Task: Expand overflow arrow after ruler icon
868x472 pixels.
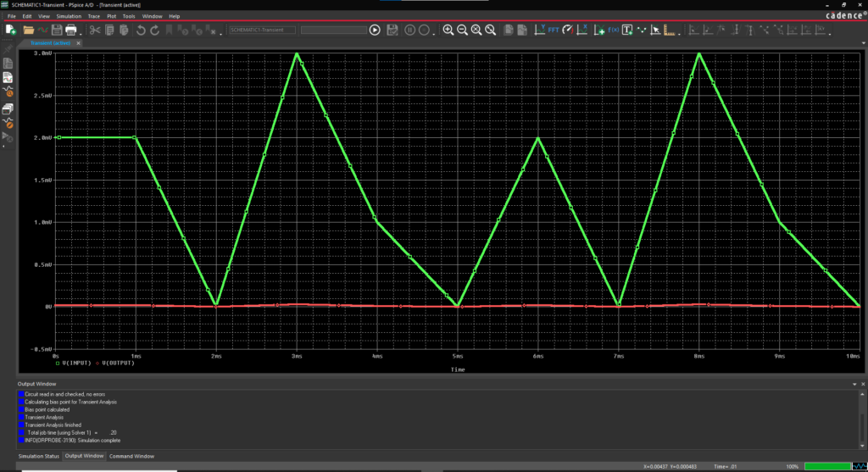Action: pos(679,33)
